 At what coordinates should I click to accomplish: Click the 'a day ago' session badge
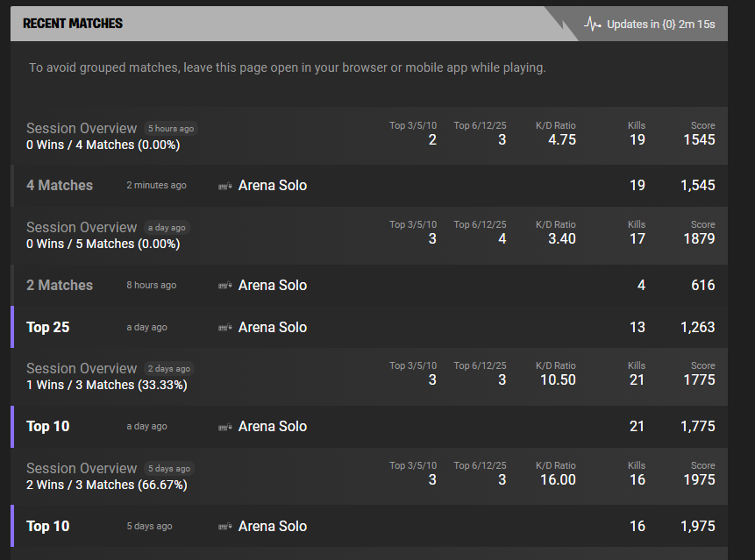pos(167,228)
